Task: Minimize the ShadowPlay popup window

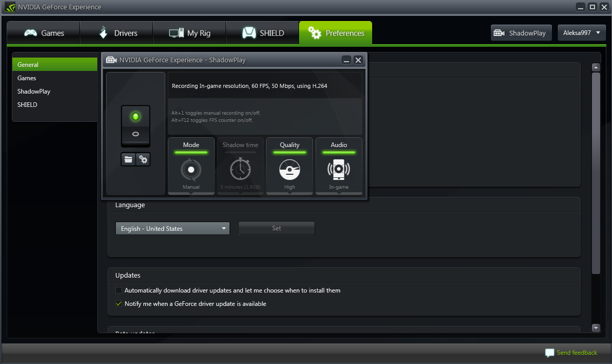Action: (346, 60)
